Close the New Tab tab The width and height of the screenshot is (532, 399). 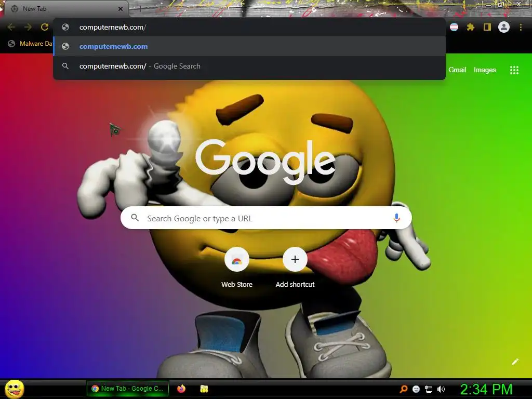tap(120, 9)
